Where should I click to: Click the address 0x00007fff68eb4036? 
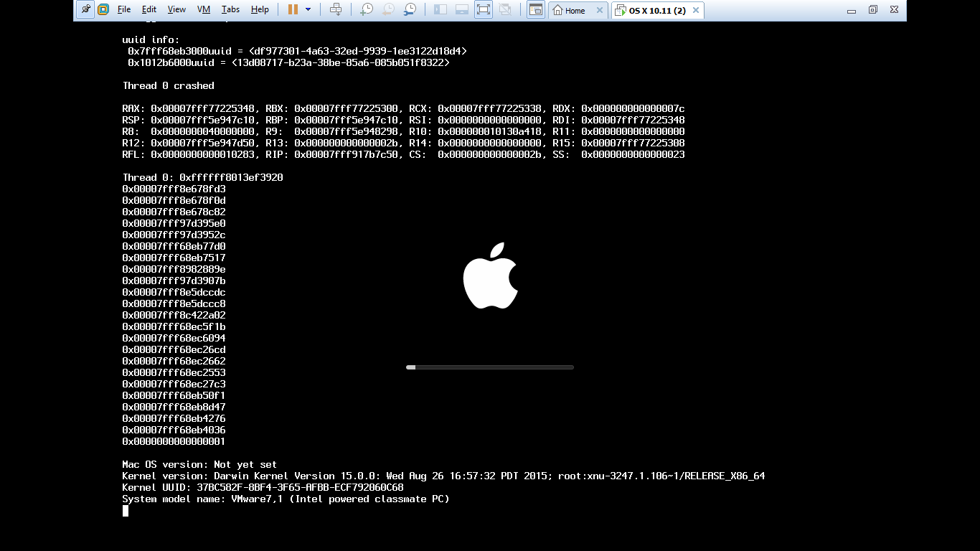pos(174,430)
